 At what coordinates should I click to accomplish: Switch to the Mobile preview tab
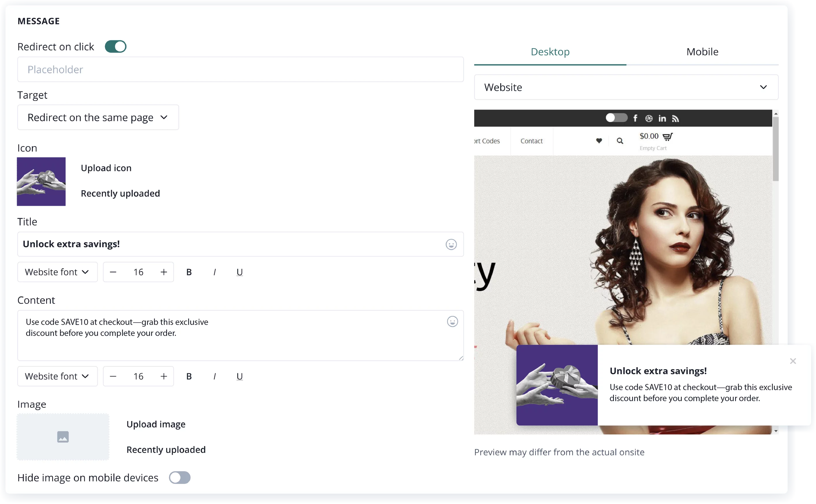[x=702, y=52]
